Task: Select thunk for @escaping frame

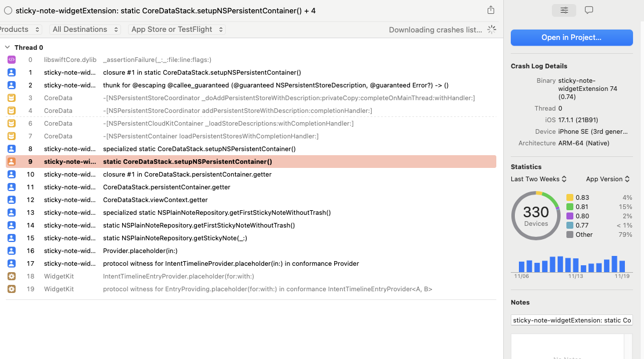Action: pos(276,85)
